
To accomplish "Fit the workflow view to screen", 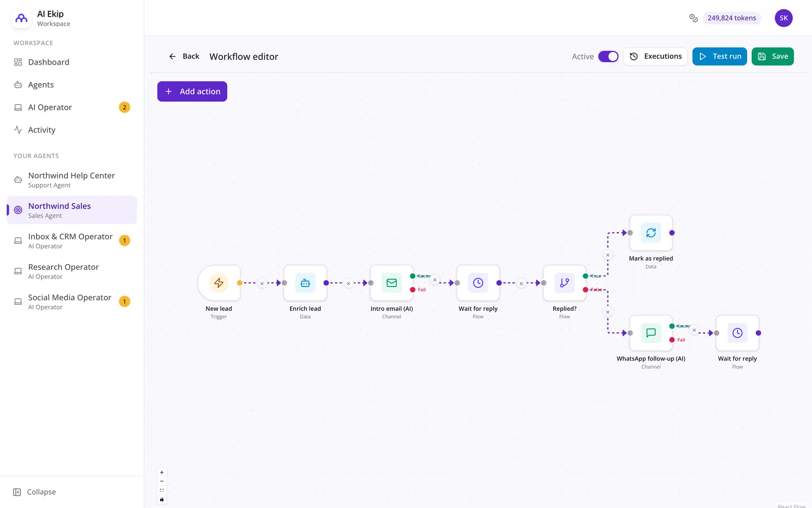I will pyautogui.click(x=162, y=490).
